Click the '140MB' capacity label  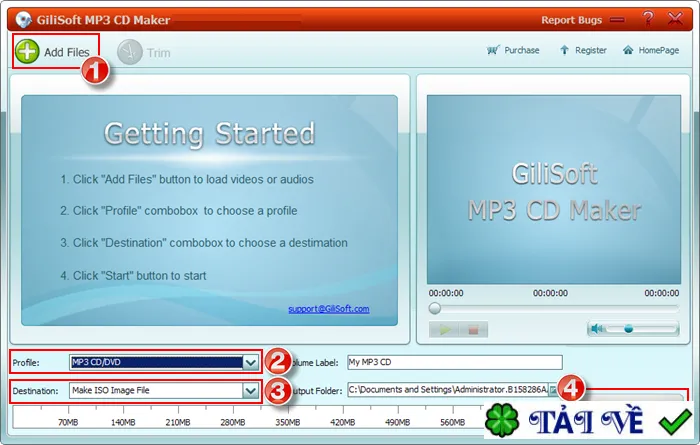pyautogui.click(x=123, y=422)
